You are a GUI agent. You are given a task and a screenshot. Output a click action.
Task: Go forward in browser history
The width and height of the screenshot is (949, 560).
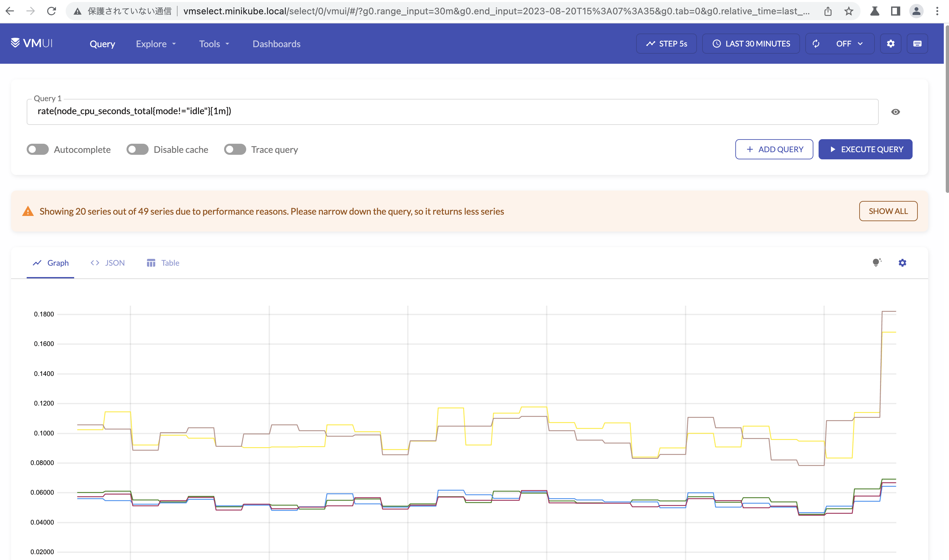(x=31, y=11)
